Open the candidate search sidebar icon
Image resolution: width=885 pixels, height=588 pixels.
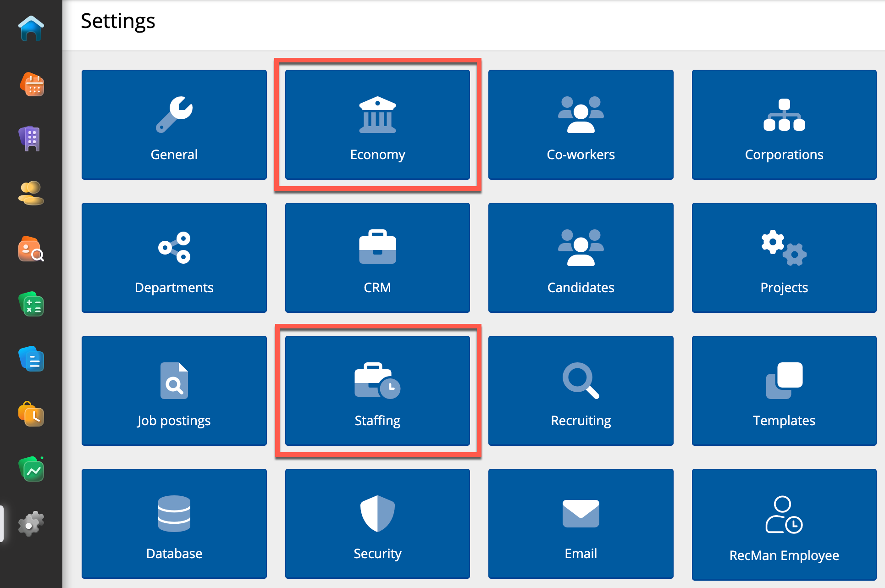click(x=31, y=249)
